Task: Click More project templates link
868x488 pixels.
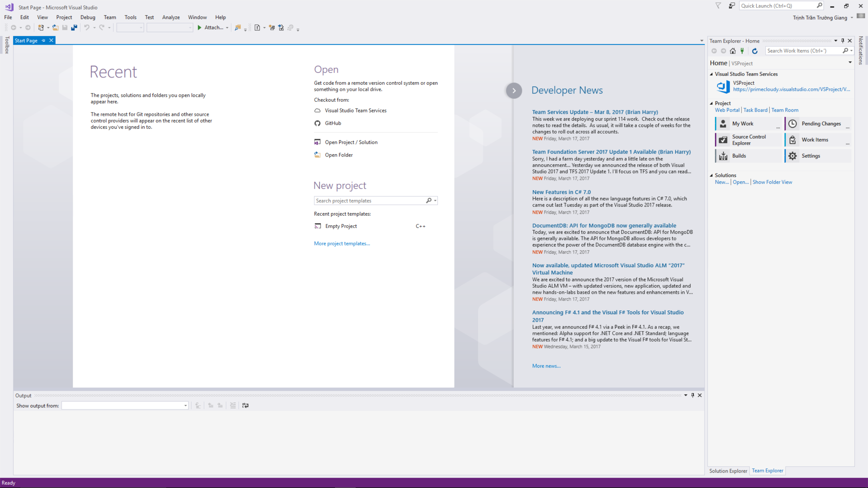Action: 342,243
